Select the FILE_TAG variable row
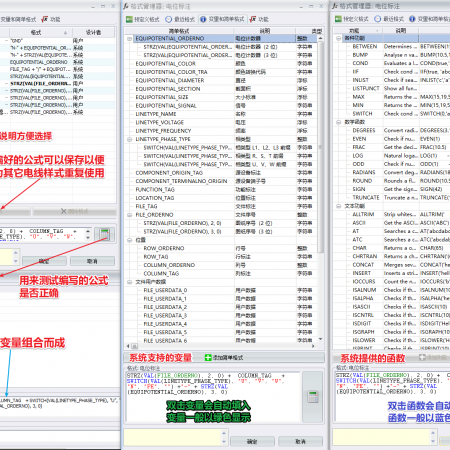Image resolution: width=450 pixels, height=450 pixels. [x=221, y=206]
